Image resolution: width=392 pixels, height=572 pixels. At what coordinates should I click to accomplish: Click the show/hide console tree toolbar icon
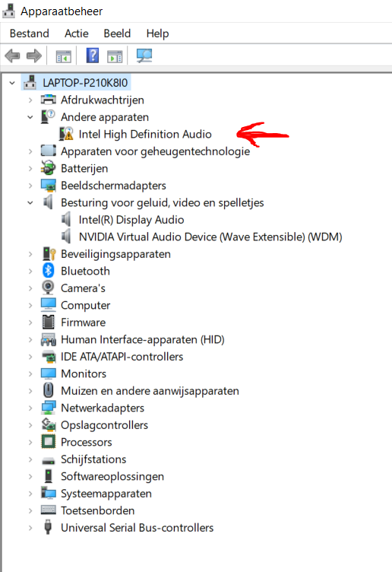click(x=63, y=56)
